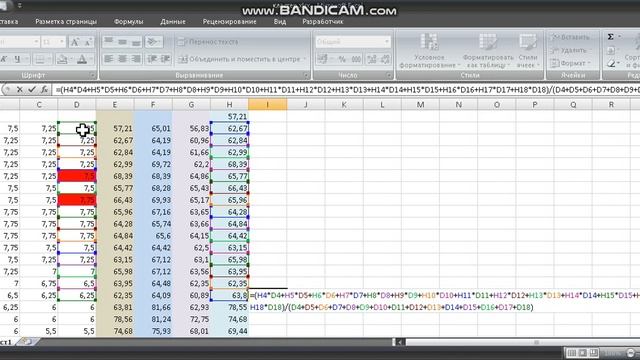Click the Insert Function fx icon

pos(44,89)
